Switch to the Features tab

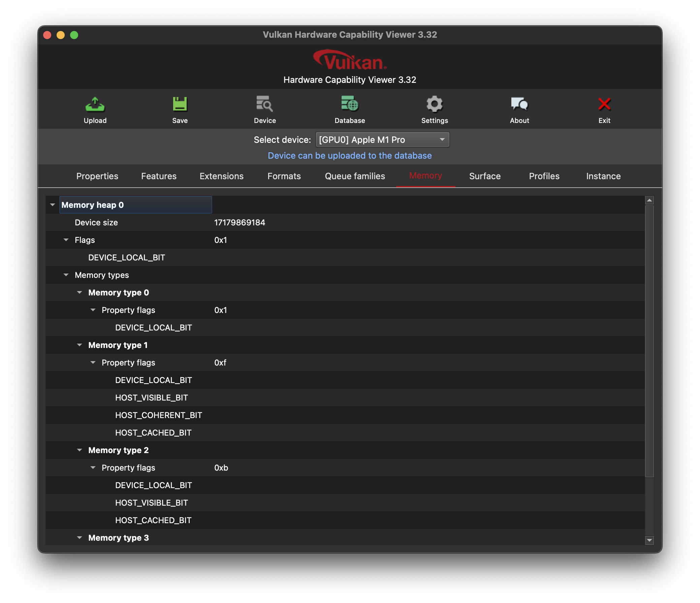coord(159,176)
